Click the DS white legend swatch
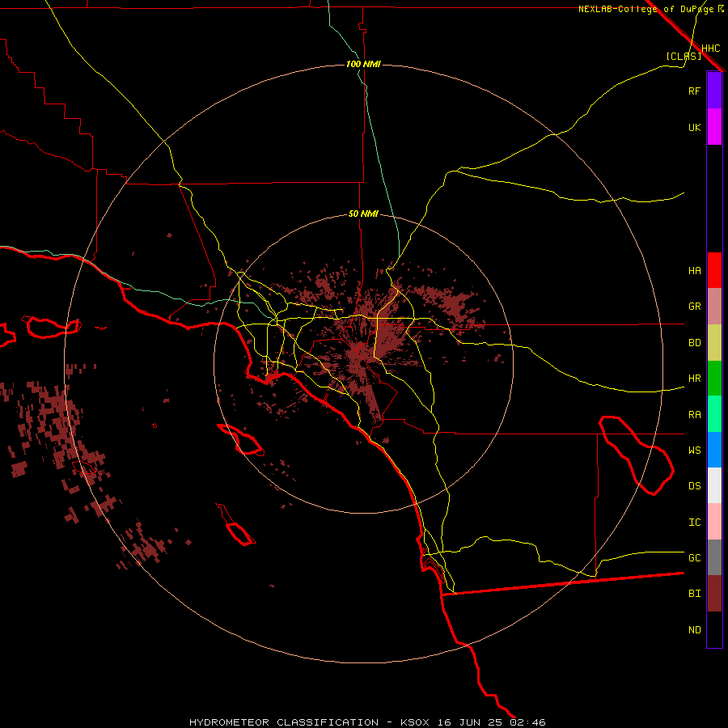Viewport: 728px width, 728px height. tap(714, 485)
